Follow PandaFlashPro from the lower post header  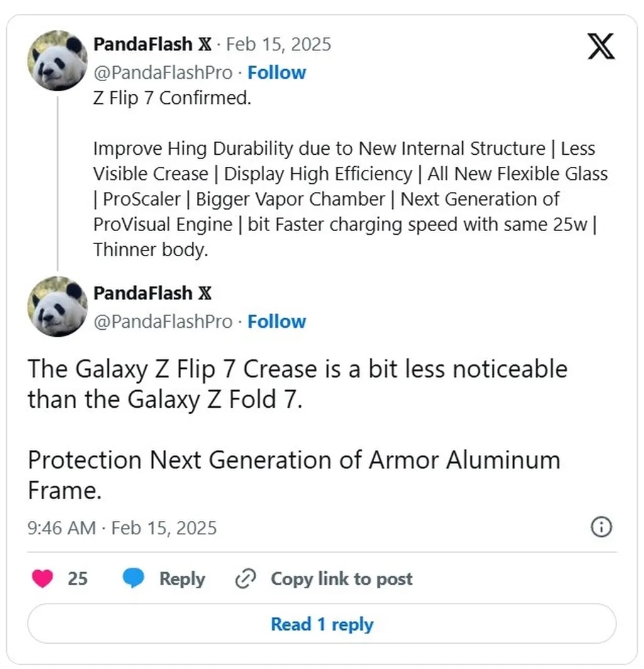pos(276,322)
